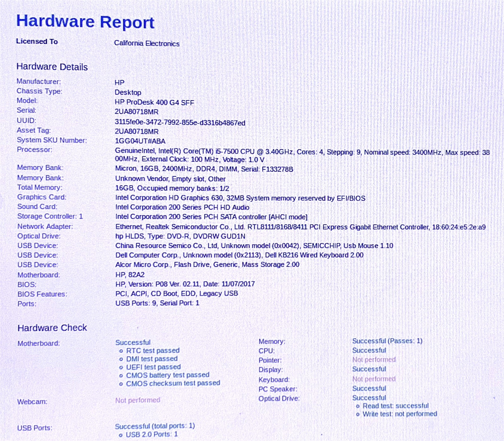Click the Alcor Micro Flash Drive entry
504x441 pixels.
click(207, 264)
